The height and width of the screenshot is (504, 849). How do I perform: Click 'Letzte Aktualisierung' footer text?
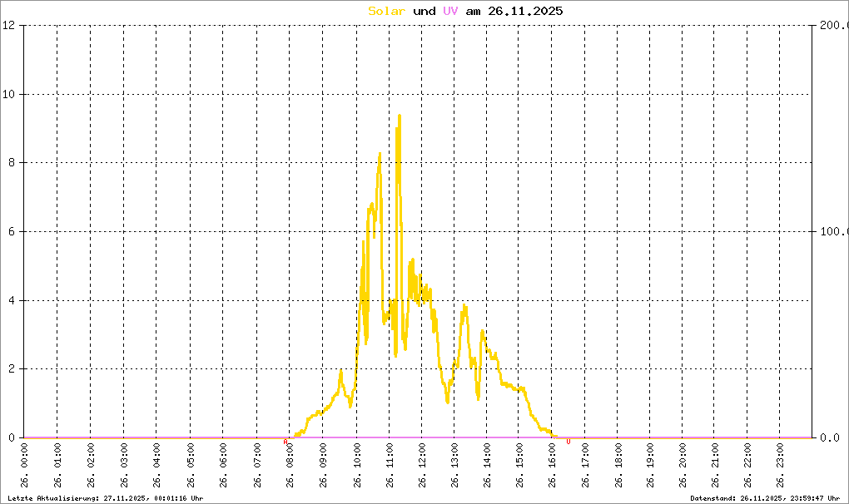[x=106, y=498]
